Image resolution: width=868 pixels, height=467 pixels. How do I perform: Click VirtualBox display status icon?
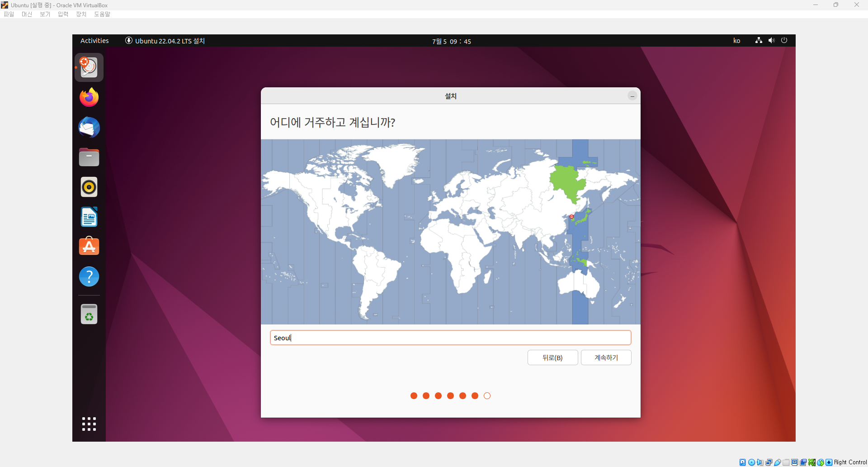coord(794,462)
